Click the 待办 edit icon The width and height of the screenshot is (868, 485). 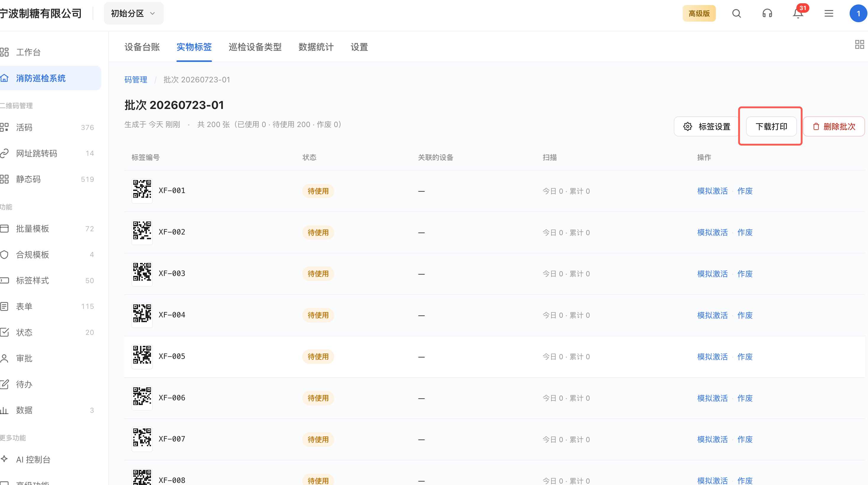(x=4, y=384)
